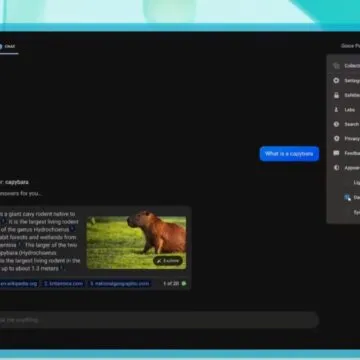This screenshot has width=360, height=360.
Task: Click the Explore button on the capybara image
Action: coord(168,261)
